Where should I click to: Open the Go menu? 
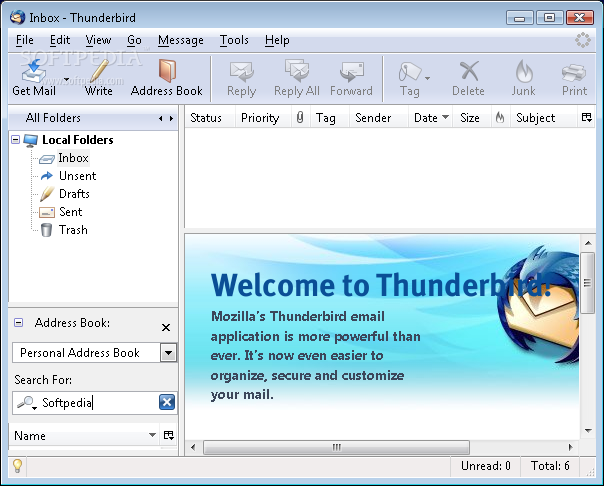[x=134, y=40]
